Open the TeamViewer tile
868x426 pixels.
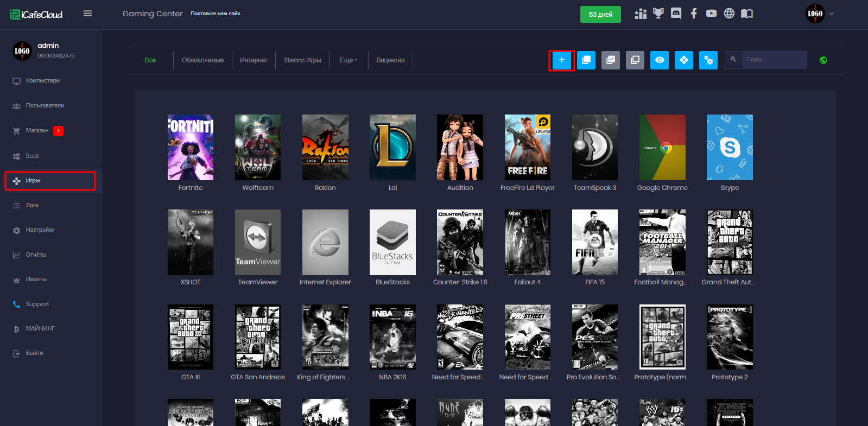point(258,242)
